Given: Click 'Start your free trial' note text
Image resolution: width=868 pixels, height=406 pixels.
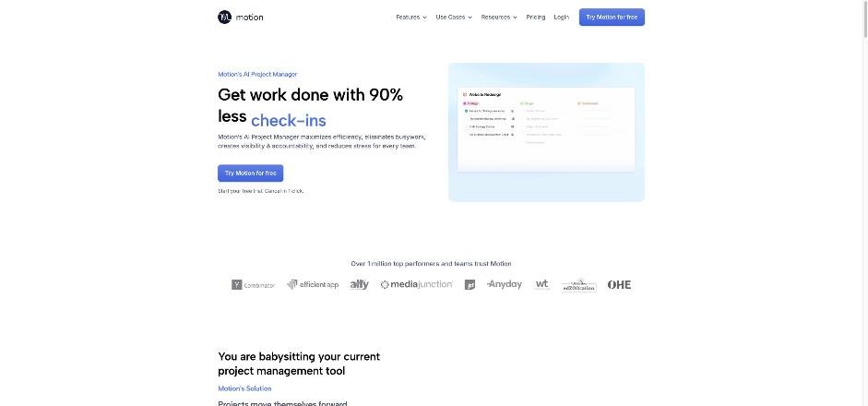Looking at the screenshot, I should click(x=261, y=191).
